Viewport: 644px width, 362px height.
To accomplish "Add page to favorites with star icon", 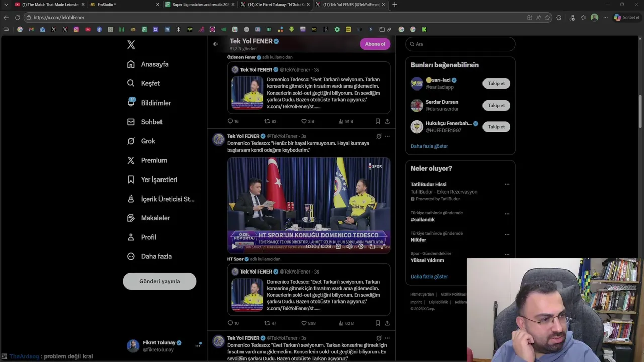I will 548,17.
